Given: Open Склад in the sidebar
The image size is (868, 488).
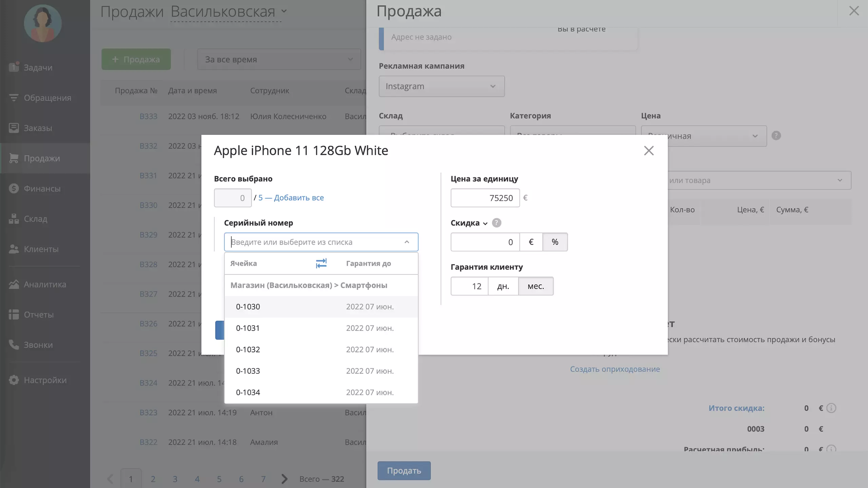Looking at the screenshot, I should (45, 219).
